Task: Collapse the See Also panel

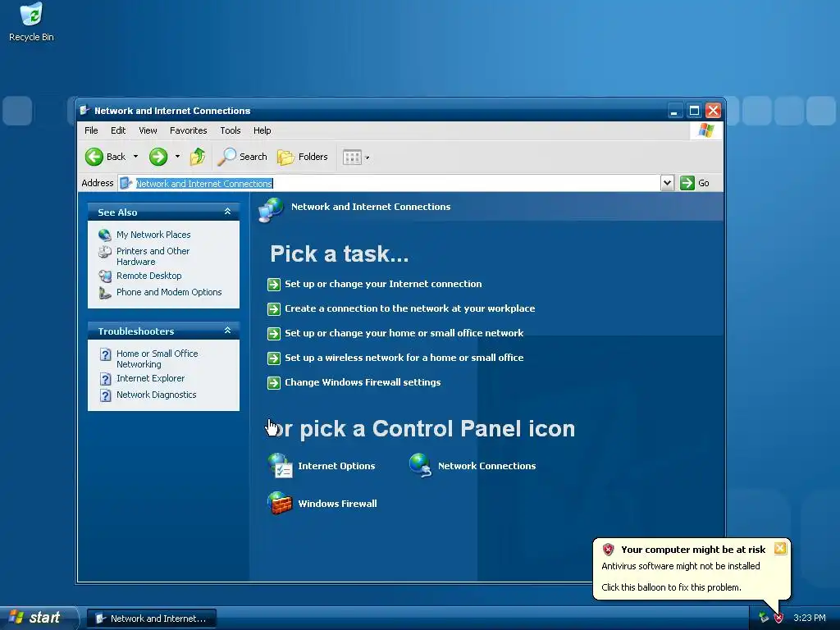Action: pos(228,212)
